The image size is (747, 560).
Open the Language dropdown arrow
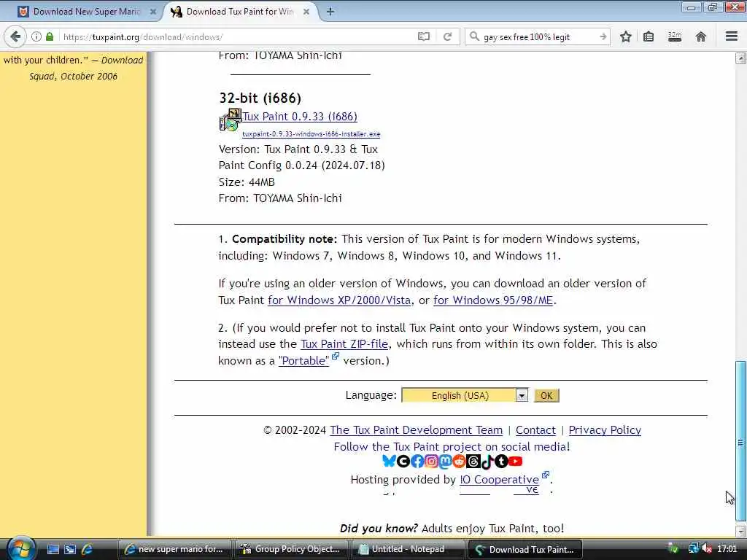coord(522,395)
